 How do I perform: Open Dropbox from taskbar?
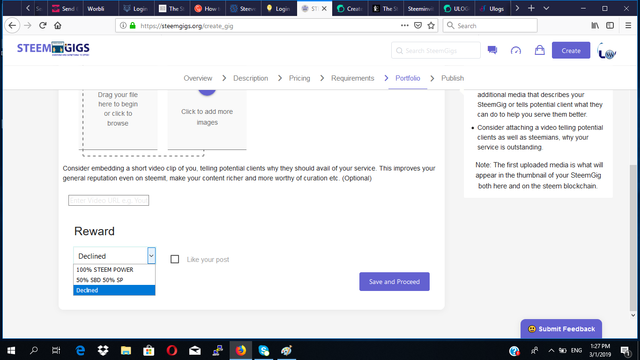(x=103, y=350)
